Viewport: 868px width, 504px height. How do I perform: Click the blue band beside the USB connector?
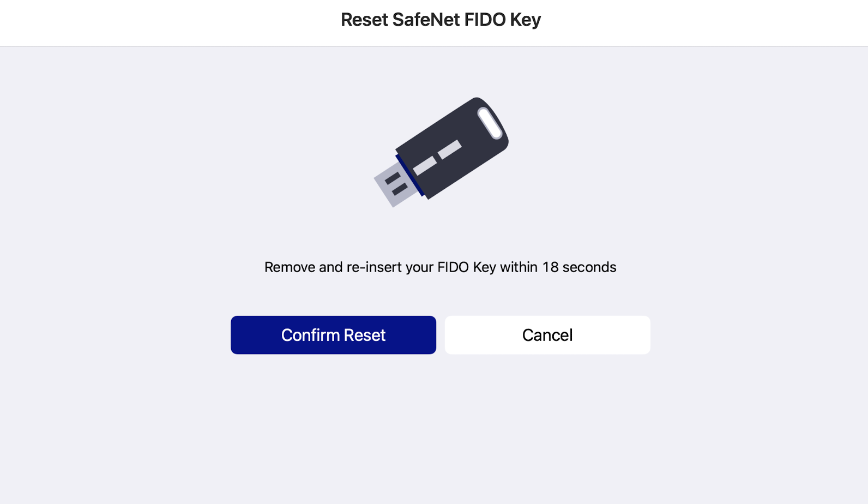tap(409, 175)
